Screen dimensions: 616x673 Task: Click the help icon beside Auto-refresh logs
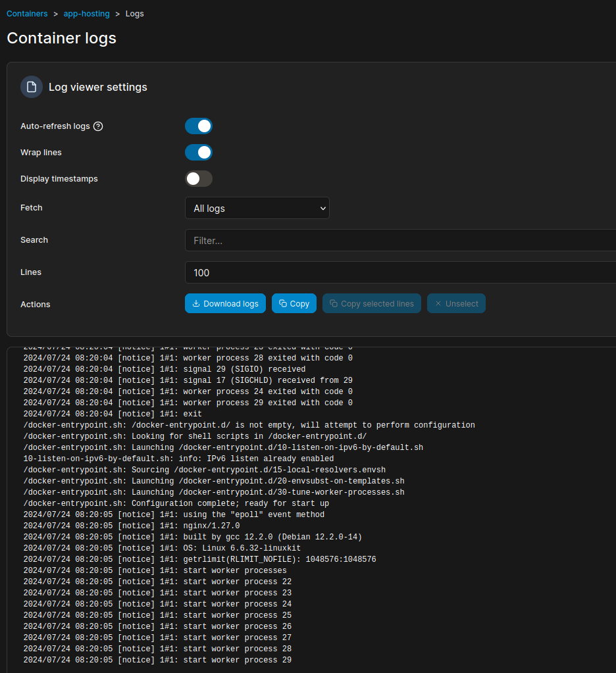click(98, 126)
